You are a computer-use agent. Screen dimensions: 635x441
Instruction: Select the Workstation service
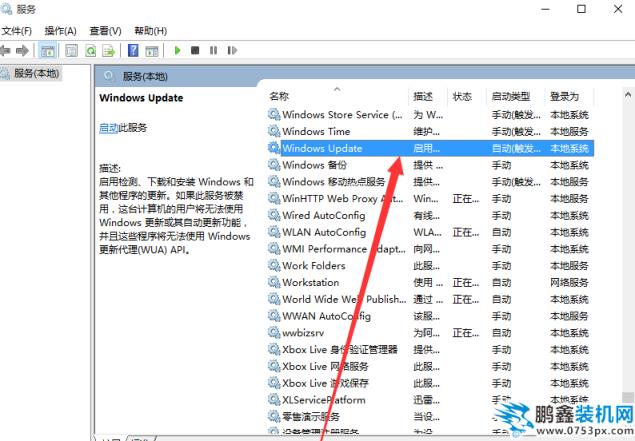tap(430, 282)
